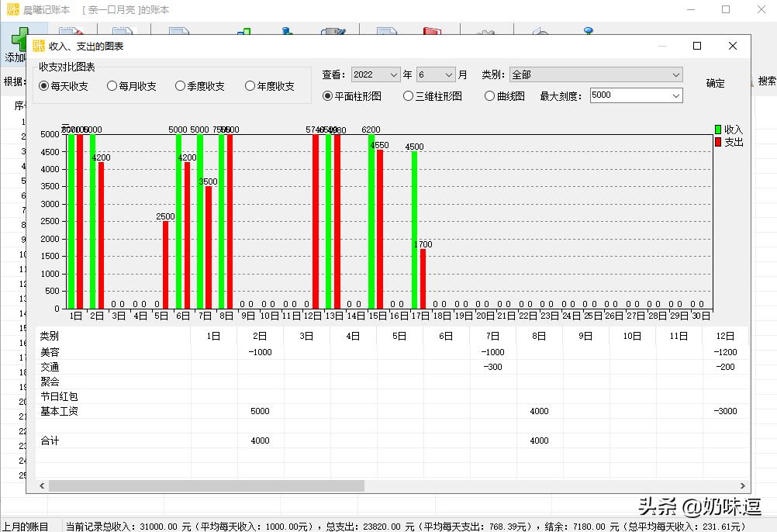Open the year dropdown showing 2022
Screen dimensions: 777x532
[392, 75]
